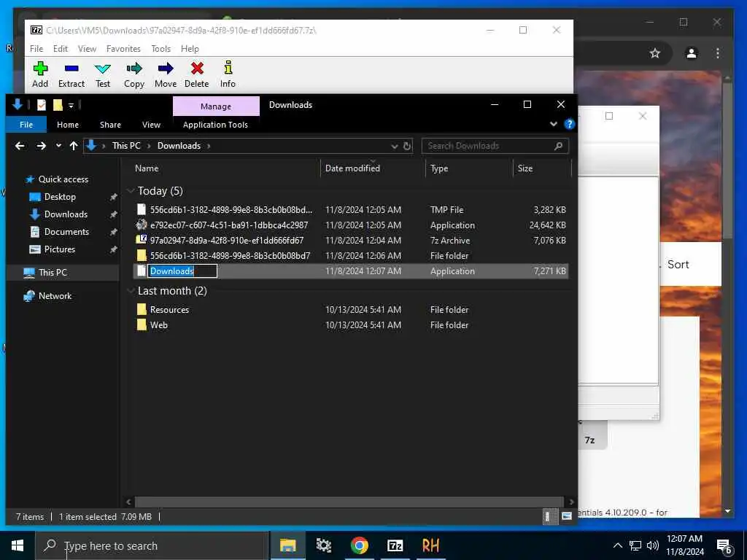Go forward with the Explorer forward arrow
The width and height of the screenshot is (747, 560).
pyautogui.click(x=42, y=146)
